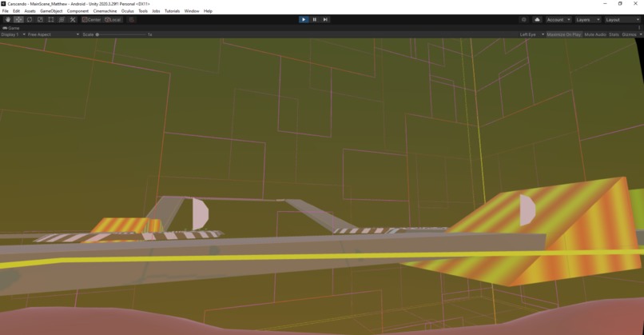
Task: Click the Unity logo in title bar
Action: [3, 4]
